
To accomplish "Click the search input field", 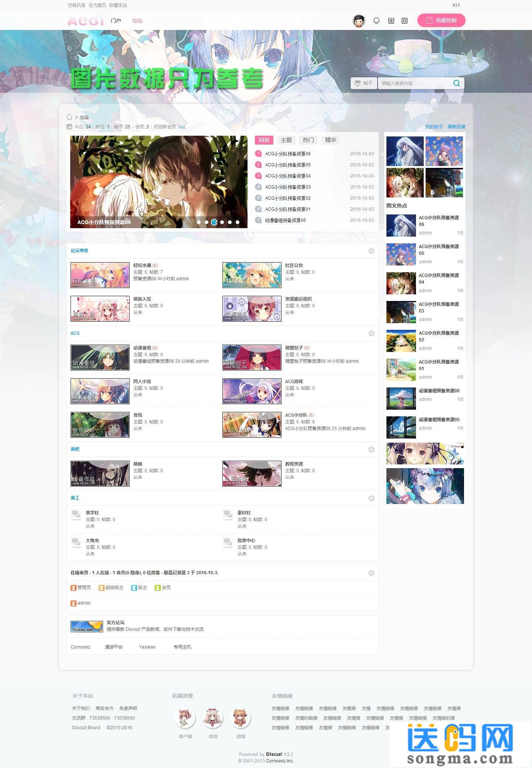I will point(415,83).
